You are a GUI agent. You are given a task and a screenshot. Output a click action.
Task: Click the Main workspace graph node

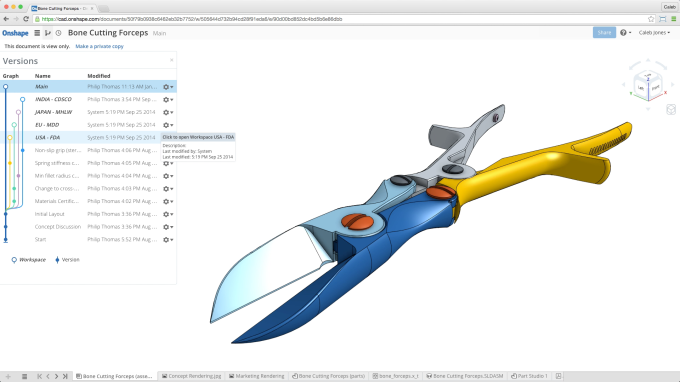point(6,87)
